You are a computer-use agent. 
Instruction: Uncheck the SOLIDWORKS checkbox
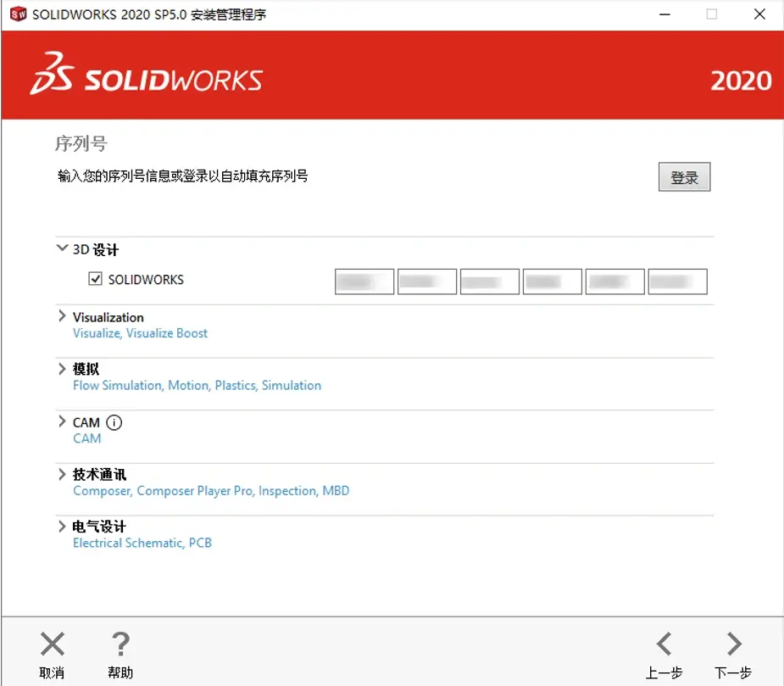(x=95, y=279)
